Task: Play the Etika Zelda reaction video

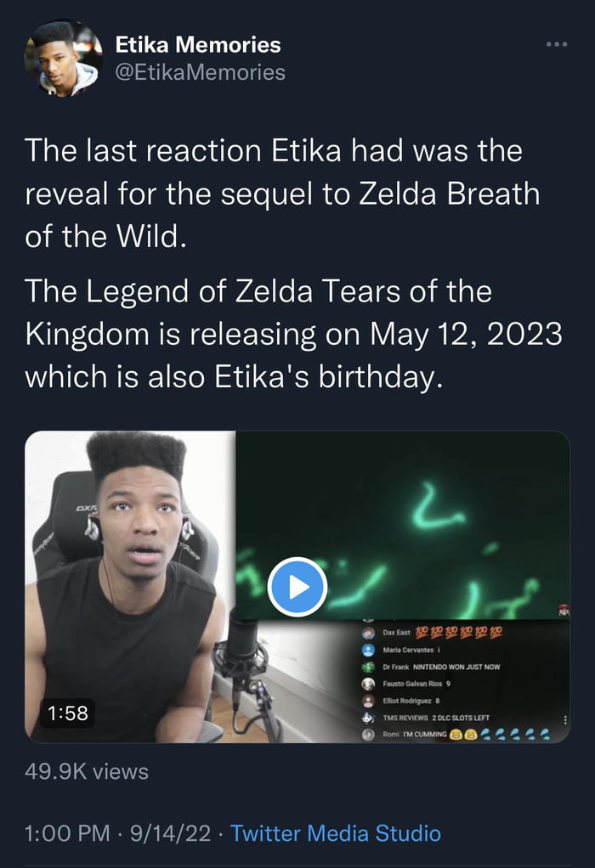Action: (x=297, y=583)
